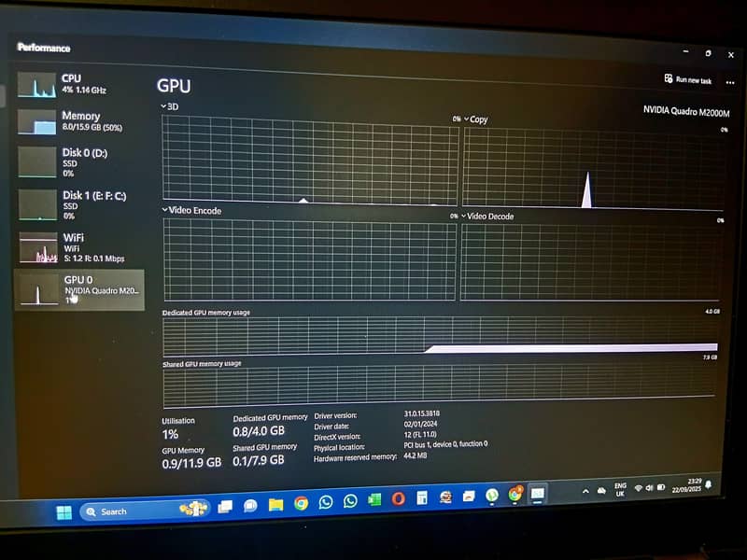Image resolution: width=747 pixels, height=560 pixels.
Task: Open Chrome icon with notification badge
Action: click(515, 494)
